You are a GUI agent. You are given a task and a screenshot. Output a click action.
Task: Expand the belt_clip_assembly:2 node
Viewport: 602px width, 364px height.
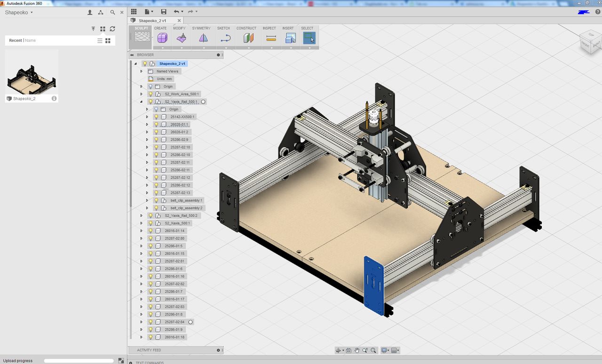[x=147, y=208]
